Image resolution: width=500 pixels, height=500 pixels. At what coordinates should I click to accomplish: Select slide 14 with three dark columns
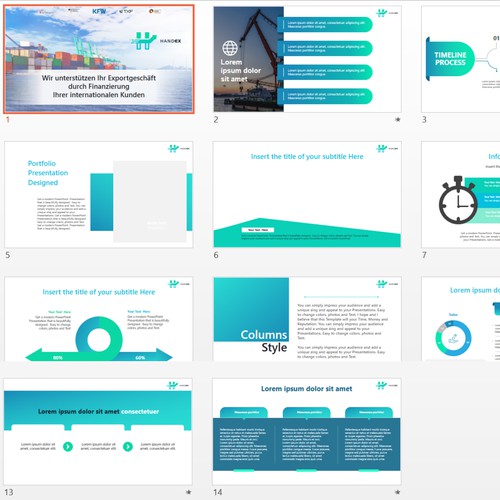[307, 432]
